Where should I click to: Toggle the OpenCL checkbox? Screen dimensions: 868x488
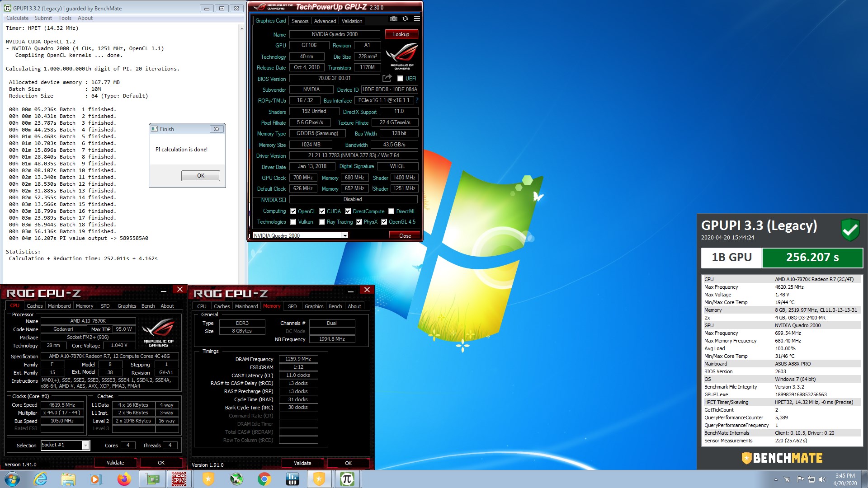point(293,211)
